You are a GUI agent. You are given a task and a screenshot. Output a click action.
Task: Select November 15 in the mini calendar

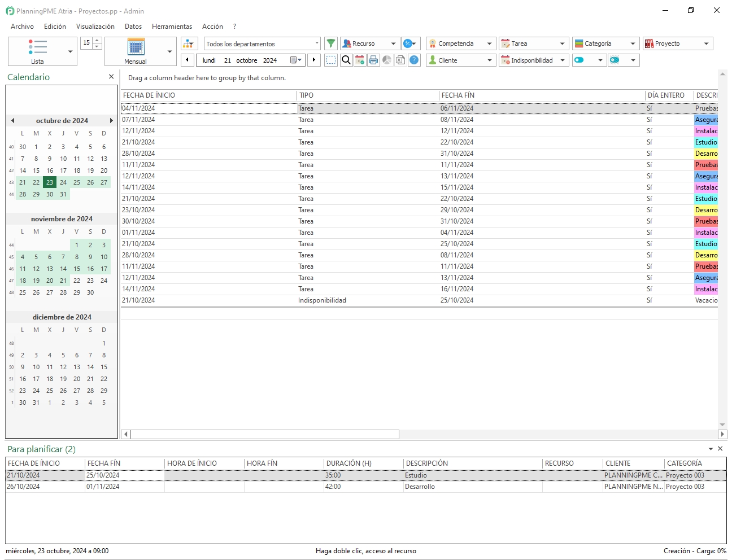[x=77, y=269]
